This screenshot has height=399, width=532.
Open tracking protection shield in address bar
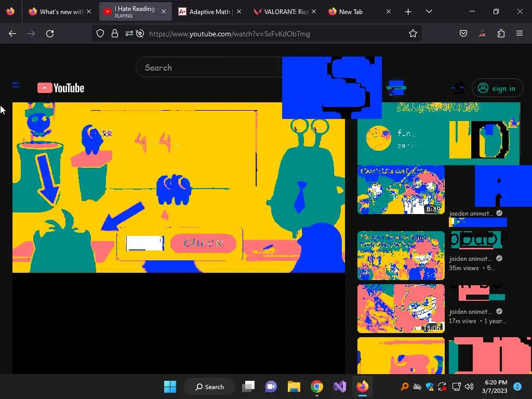[x=100, y=34]
